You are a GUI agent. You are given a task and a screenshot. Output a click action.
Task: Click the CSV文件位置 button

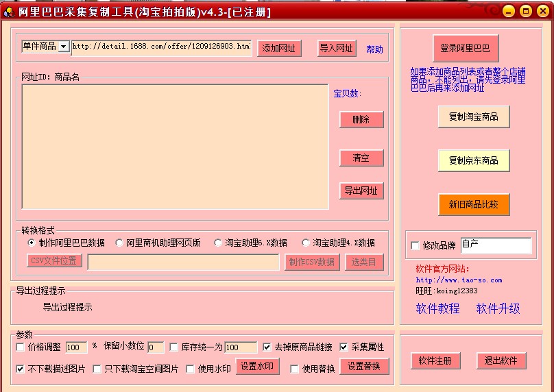(54, 260)
